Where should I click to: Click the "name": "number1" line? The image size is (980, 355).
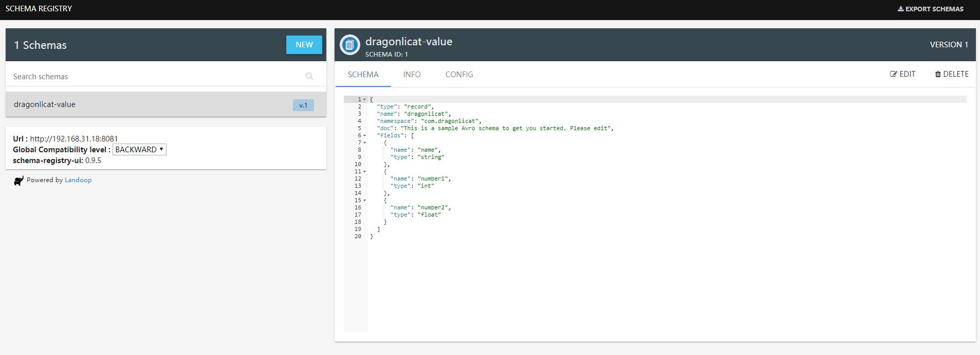[420, 179]
